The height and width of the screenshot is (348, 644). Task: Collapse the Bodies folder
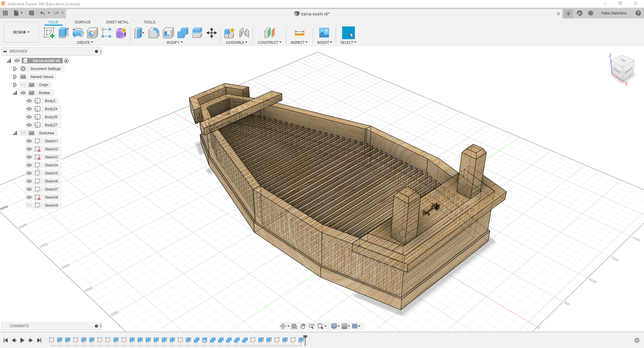pos(15,93)
